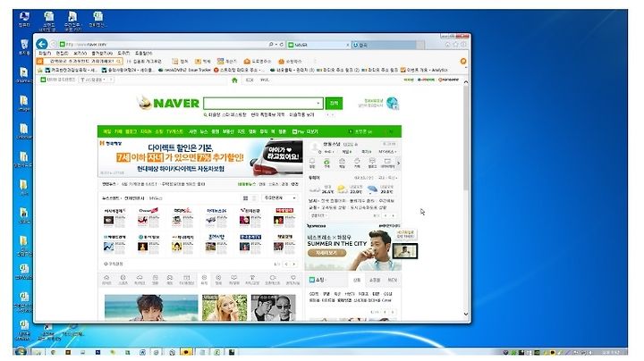Click the browser back arrow button
Image resolution: width=644 pixels, height=361 pixels.
click(x=42, y=44)
